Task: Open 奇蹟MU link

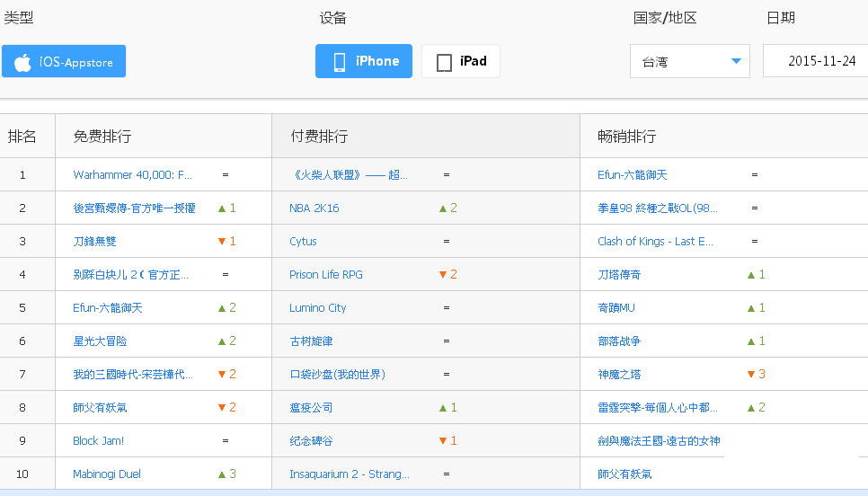Action: click(x=616, y=308)
